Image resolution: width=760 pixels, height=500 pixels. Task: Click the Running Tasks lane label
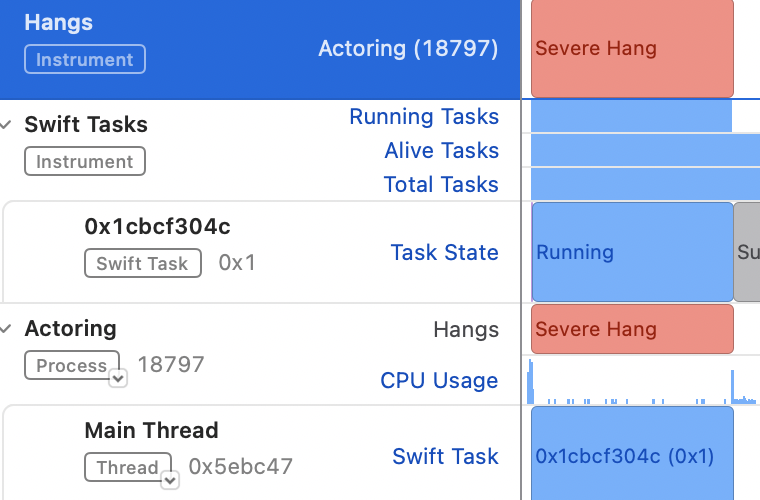(424, 116)
